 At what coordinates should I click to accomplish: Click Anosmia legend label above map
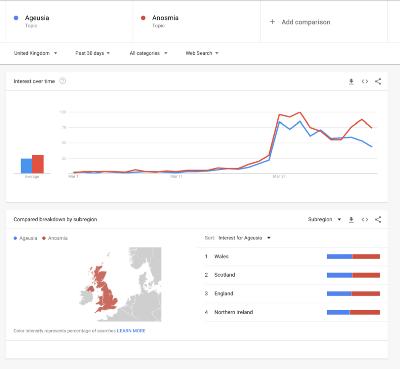(58, 238)
